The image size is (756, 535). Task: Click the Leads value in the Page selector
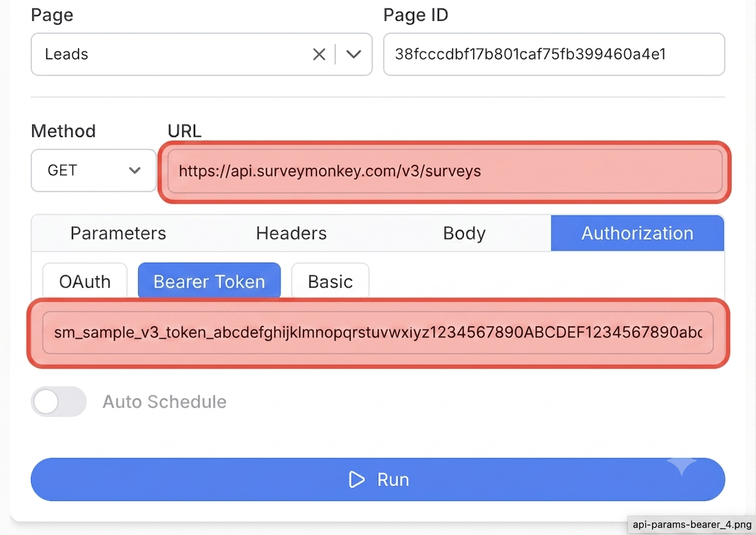[67, 54]
